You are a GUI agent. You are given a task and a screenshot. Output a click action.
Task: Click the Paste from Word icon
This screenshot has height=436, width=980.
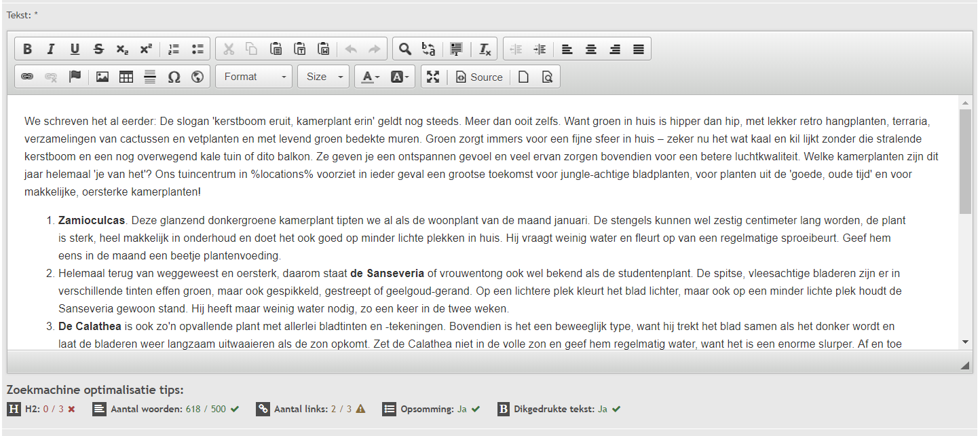click(x=324, y=49)
